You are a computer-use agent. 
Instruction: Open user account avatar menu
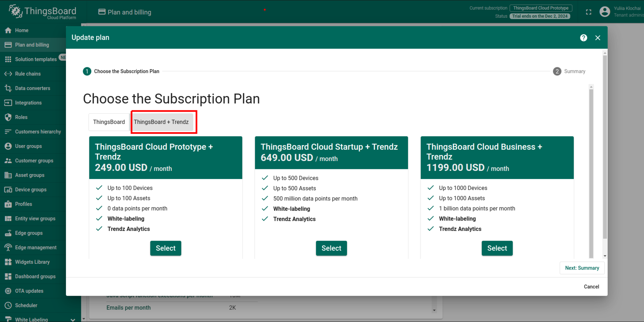[604, 12]
